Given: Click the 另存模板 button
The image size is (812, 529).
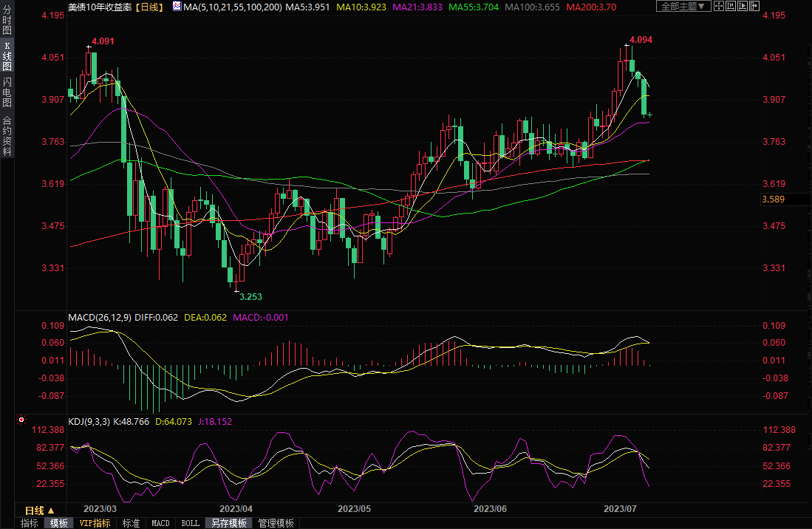Looking at the screenshot, I should coord(228,523).
